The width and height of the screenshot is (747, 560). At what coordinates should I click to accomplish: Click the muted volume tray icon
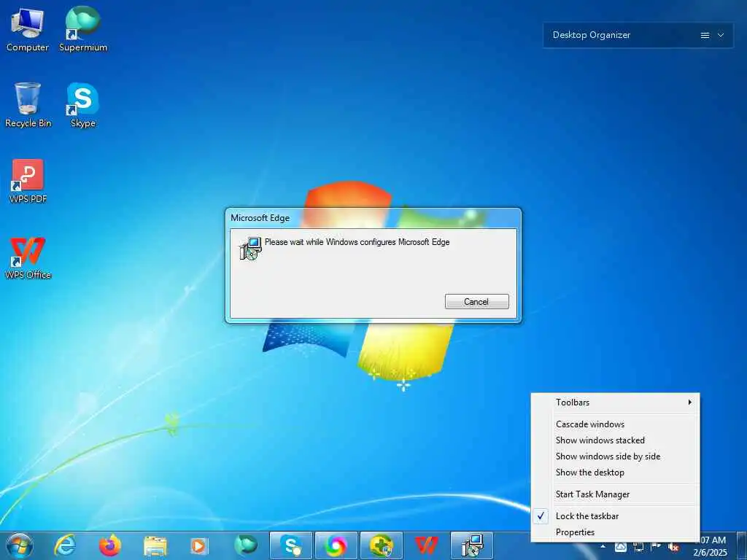(x=673, y=547)
